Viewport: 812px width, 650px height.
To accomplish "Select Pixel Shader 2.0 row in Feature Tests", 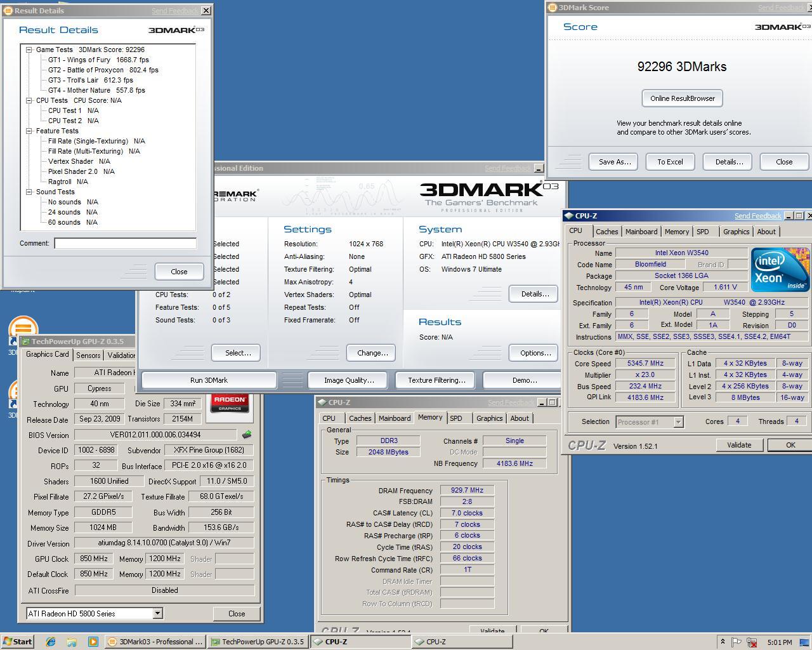I will point(81,171).
